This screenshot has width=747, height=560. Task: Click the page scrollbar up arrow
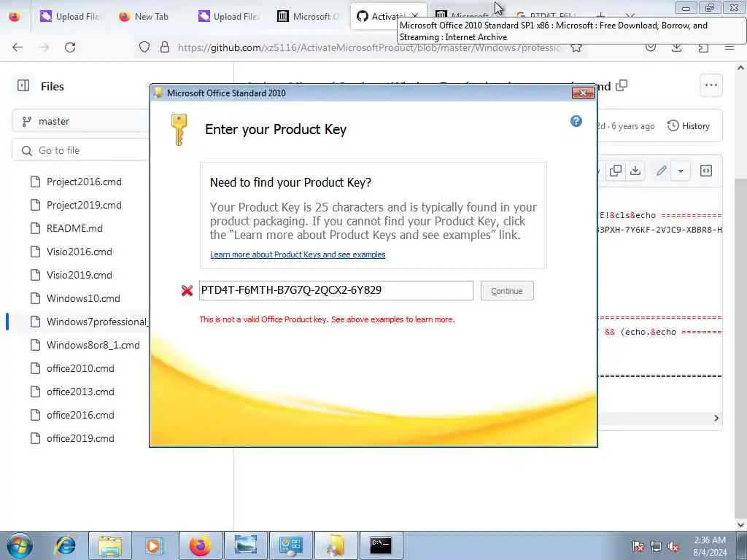(741, 68)
